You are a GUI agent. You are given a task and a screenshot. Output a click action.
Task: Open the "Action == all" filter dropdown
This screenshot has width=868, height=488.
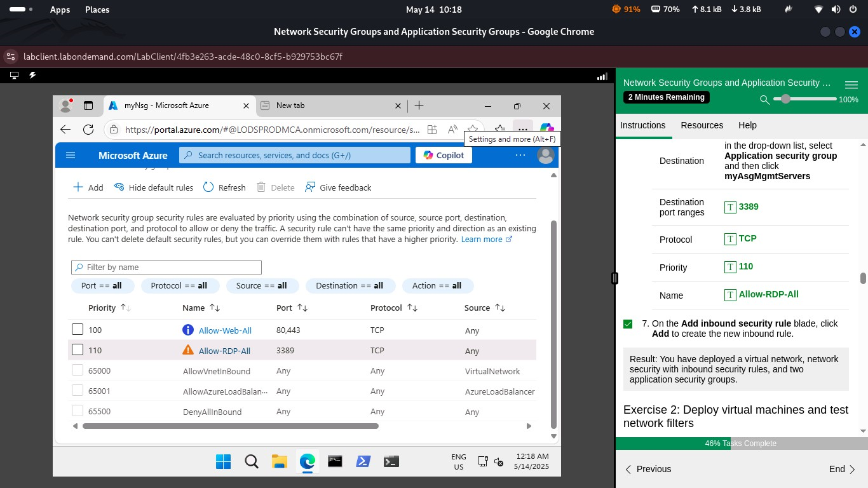437,285
